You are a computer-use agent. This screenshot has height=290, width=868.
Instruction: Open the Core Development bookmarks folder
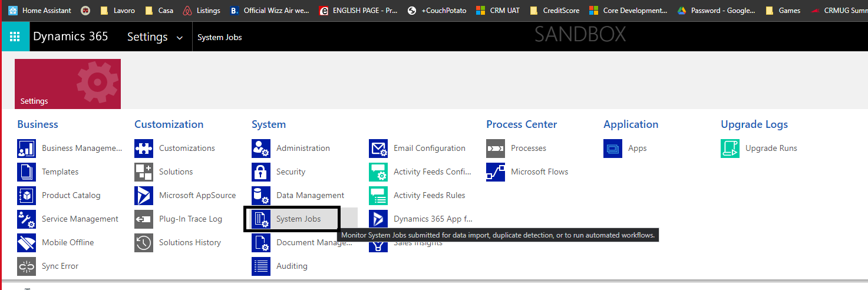(x=628, y=10)
